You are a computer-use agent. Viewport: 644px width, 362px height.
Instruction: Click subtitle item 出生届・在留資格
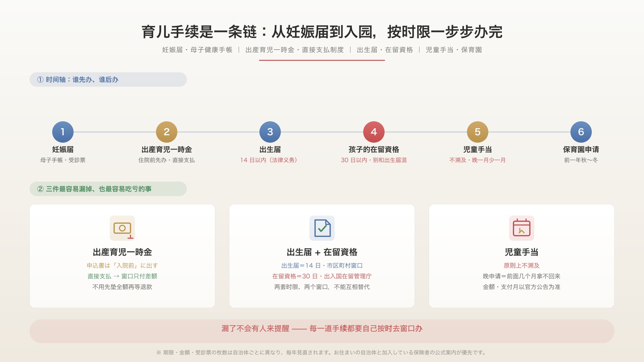[x=385, y=50]
